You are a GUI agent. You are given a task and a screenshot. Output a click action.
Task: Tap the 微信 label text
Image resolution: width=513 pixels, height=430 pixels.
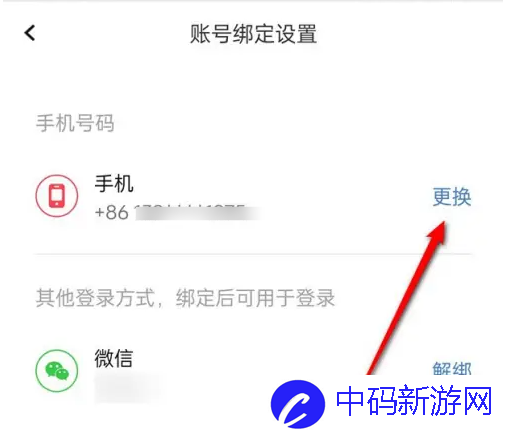click(x=114, y=358)
